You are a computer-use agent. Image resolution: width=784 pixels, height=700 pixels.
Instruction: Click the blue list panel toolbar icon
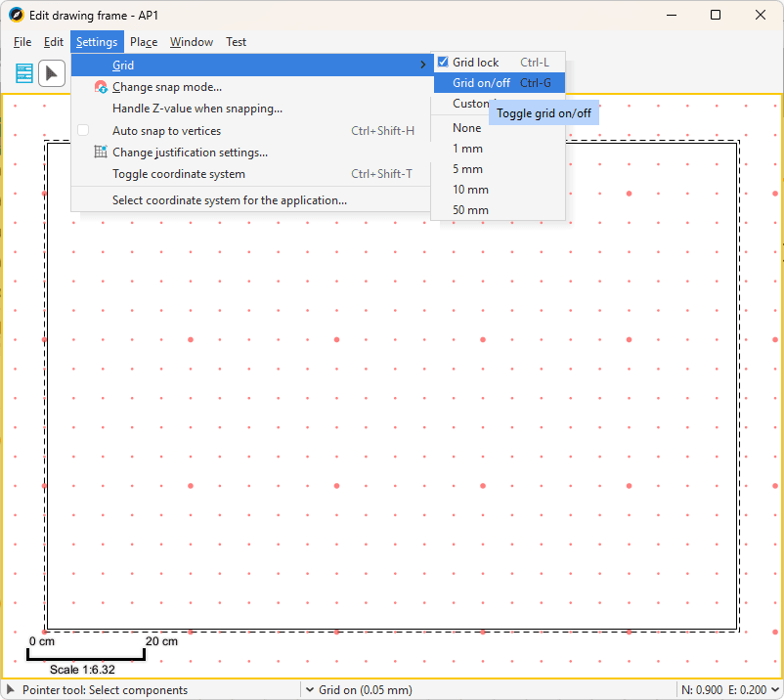pyautogui.click(x=23, y=73)
